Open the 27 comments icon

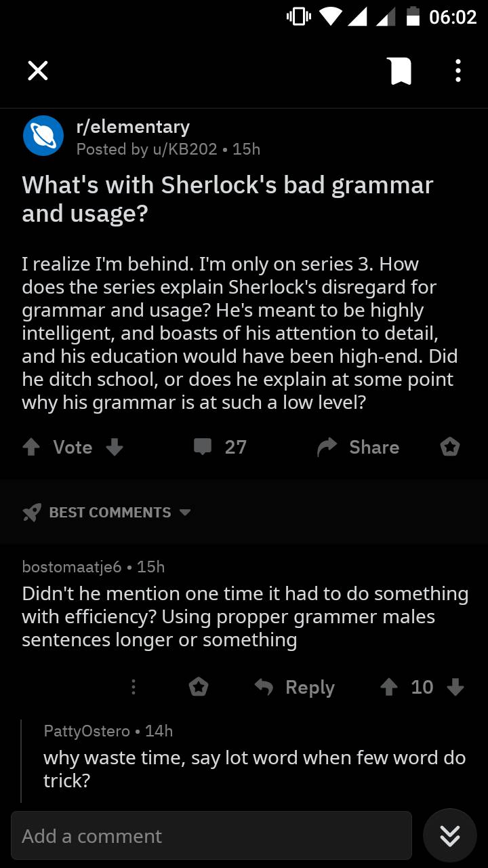point(203,447)
